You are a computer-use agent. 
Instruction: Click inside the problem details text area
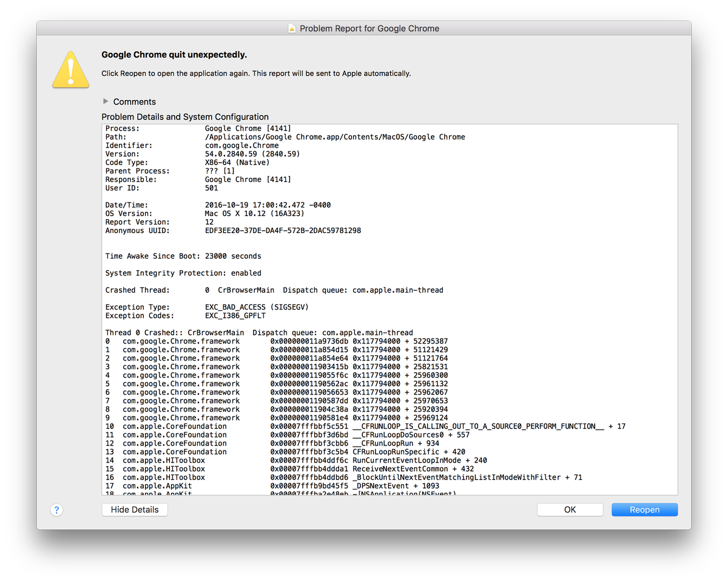click(389, 310)
